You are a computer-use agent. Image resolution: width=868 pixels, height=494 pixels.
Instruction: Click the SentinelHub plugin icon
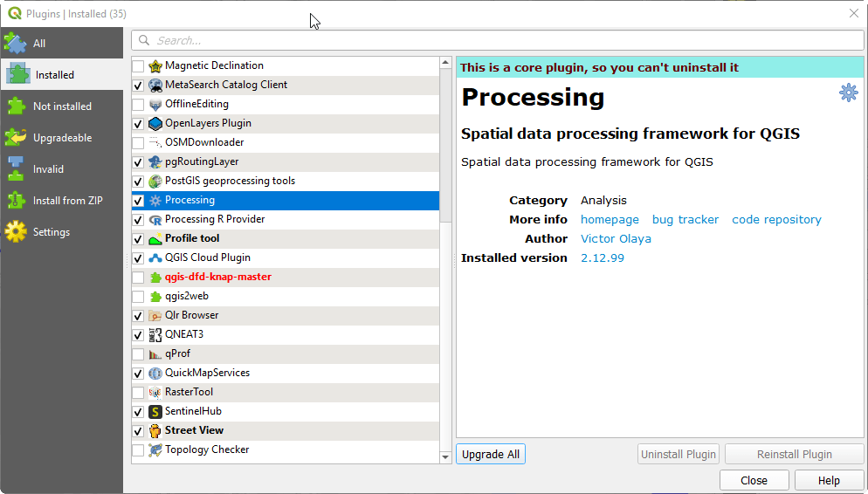click(x=155, y=411)
